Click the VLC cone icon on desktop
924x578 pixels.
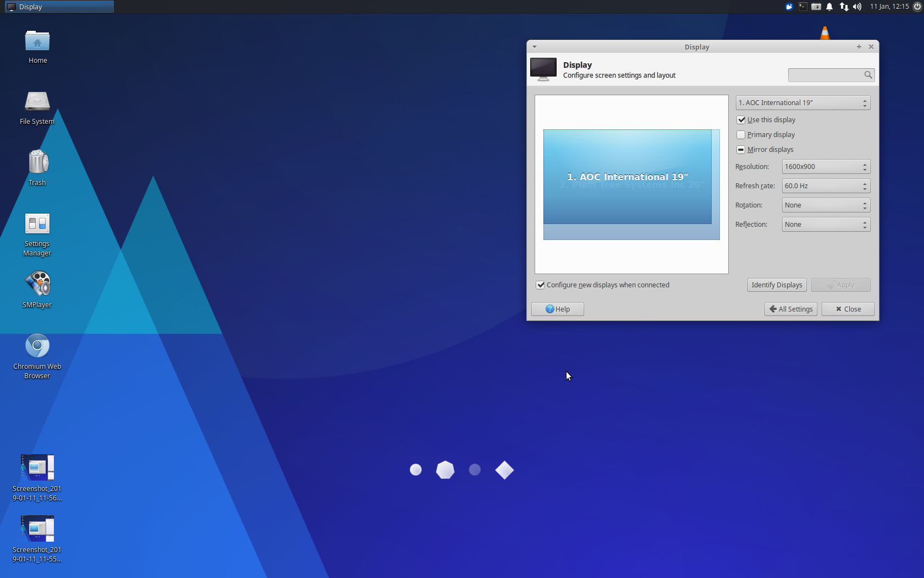(x=825, y=33)
